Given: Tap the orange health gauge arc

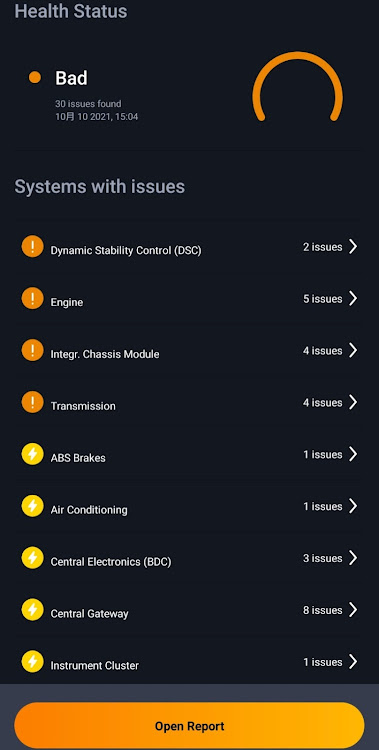Looking at the screenshot, I should (x=298, y=86).
